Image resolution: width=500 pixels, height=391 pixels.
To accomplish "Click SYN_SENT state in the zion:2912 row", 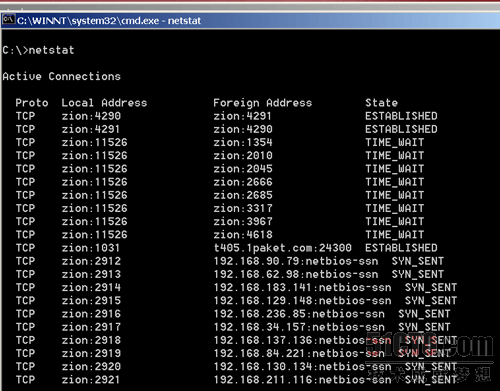I will tap(418, 261).
